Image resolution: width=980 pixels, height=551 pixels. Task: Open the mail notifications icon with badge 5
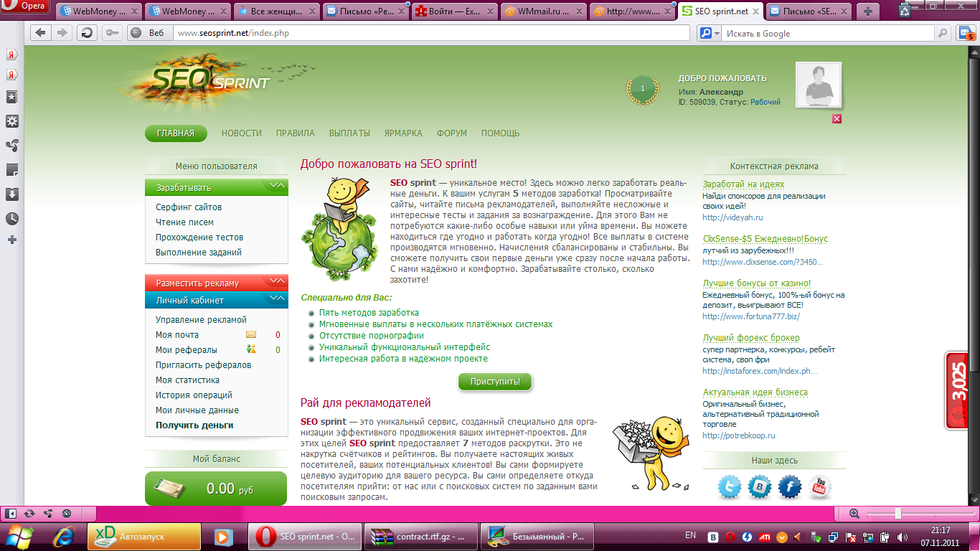point(966,33)
